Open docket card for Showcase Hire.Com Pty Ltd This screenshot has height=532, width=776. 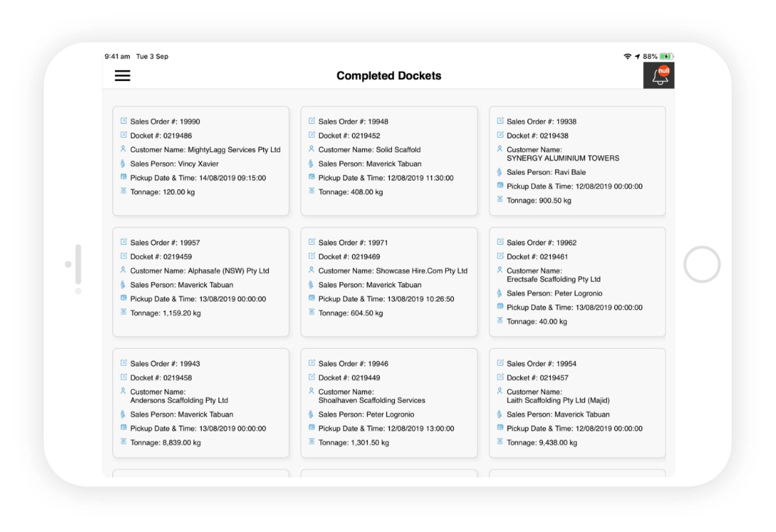tap(389, 282)
